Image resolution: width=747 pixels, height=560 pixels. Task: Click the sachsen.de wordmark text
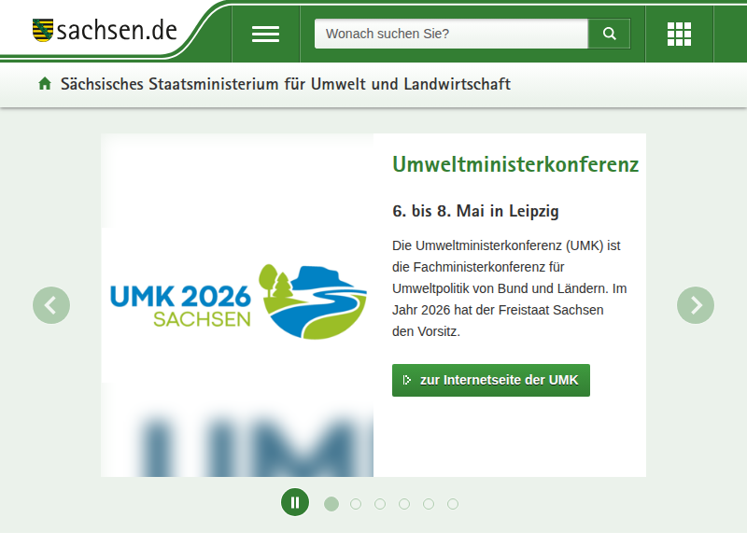(117, 30)
